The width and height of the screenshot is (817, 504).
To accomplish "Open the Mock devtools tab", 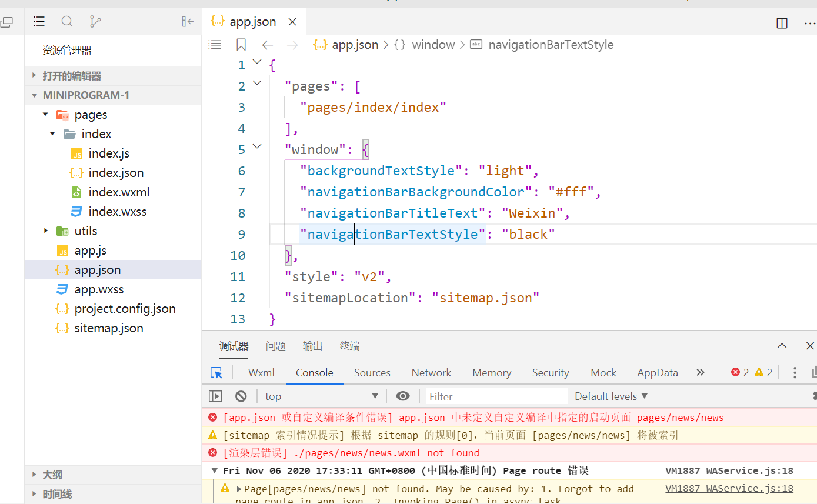I will (603, 372).
